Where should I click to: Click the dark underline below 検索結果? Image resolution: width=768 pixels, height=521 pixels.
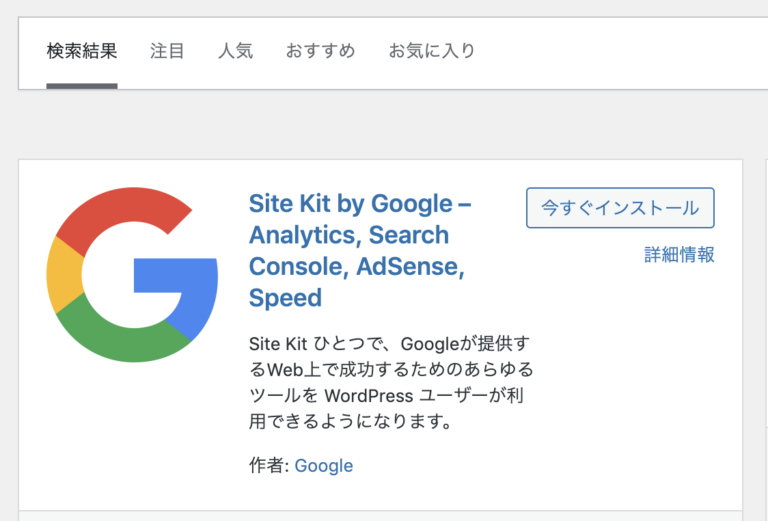82,85
